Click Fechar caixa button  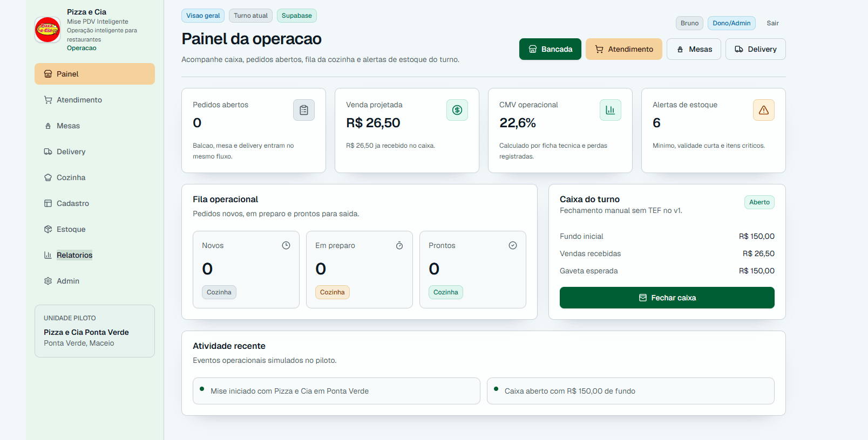(667, 298)
